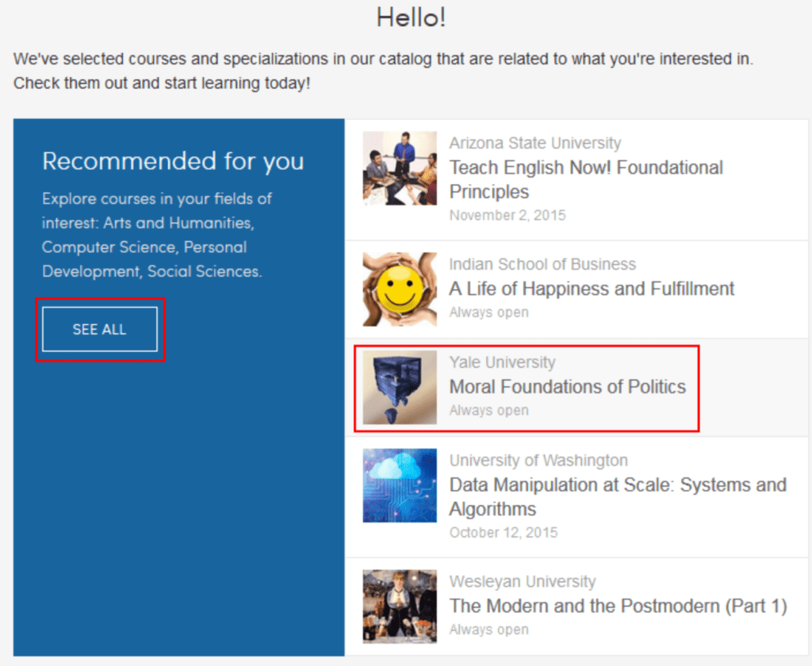Viewport: 812px width, 666px height.
Task: Click the cloud circuit course thumbnail
Action: click(x=400, y=485)
